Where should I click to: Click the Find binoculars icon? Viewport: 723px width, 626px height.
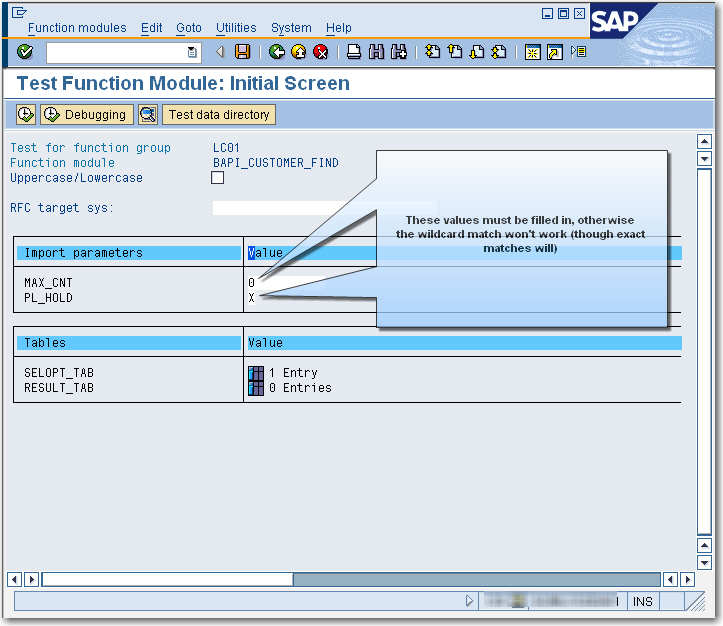[x=376, y=52]
